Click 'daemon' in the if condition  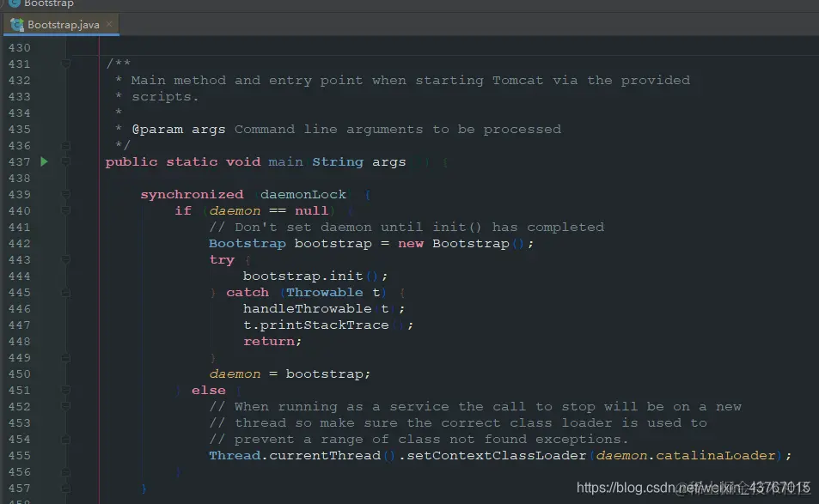pos(235,210)
